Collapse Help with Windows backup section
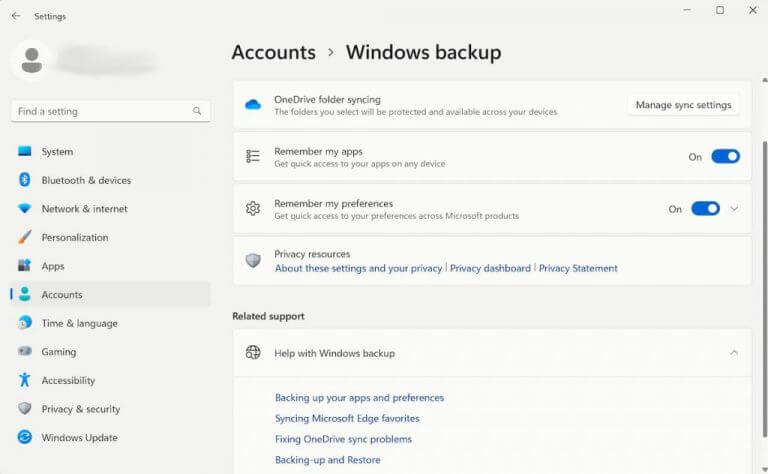Image resolution: width=768 pixels, height=474 pixels. pyautogui.click(x=734, y=353)
